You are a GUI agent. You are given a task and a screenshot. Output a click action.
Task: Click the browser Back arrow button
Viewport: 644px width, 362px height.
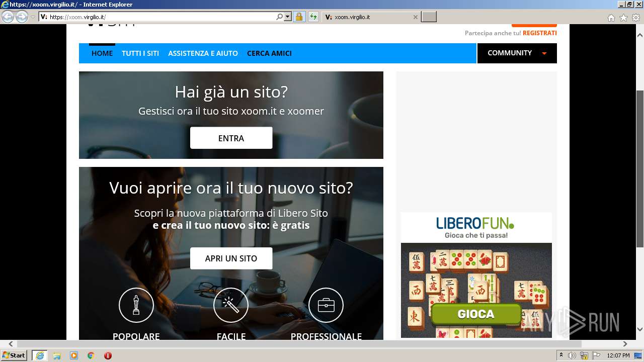(x=8, y=17)
